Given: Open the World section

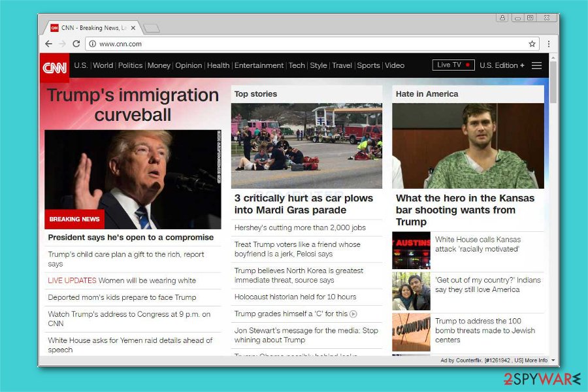Looking at the screenshot, I should [103, 65].
